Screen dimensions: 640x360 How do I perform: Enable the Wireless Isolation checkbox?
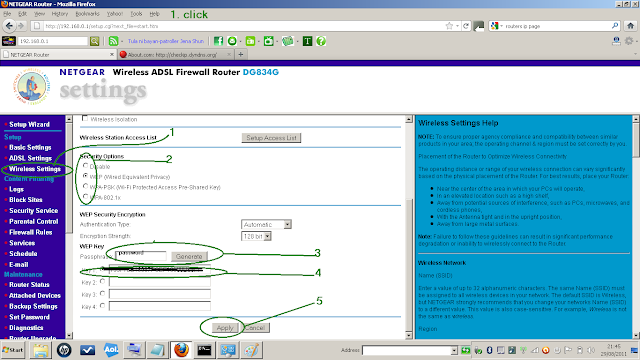click(x=85, y=118)
